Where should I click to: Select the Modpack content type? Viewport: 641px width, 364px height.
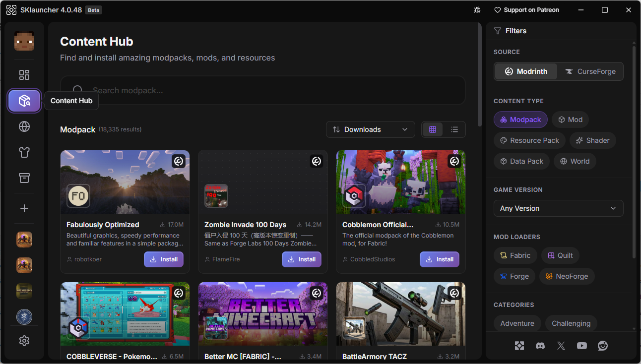(520, 120)
